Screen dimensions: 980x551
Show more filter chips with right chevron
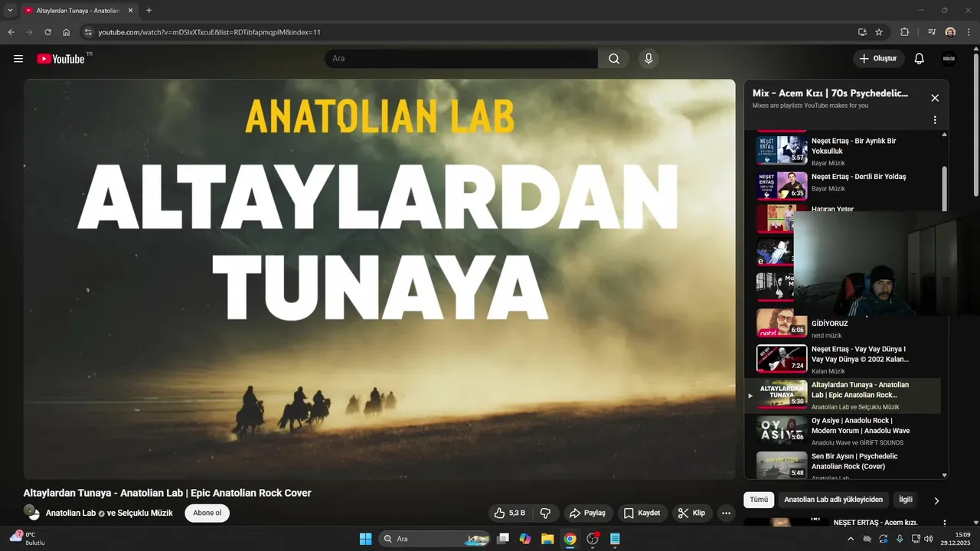936,500
